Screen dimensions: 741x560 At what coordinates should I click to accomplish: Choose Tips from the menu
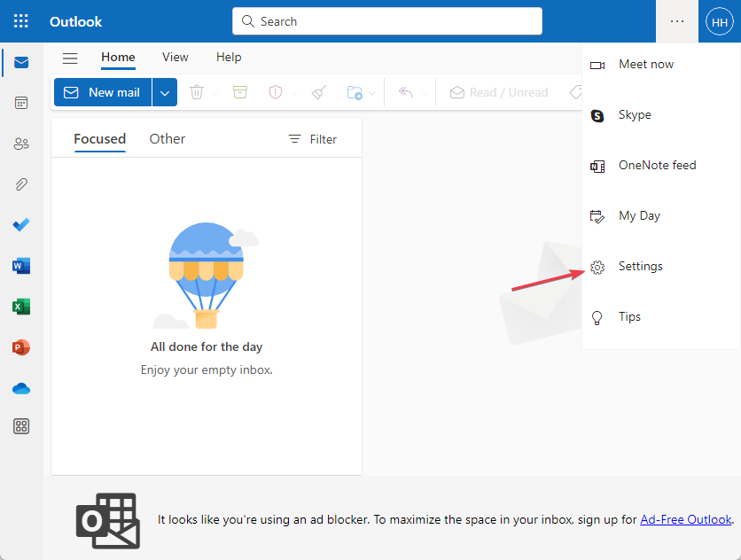point(660,317)
